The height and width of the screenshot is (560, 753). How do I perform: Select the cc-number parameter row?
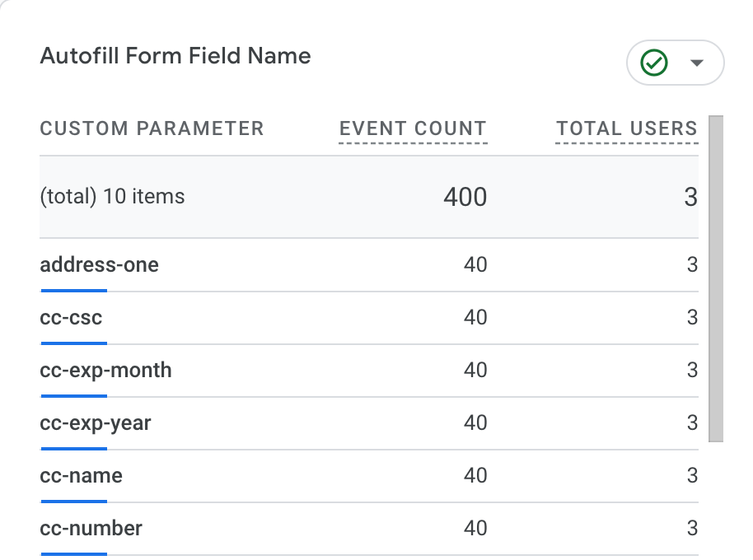pos(91,528)
